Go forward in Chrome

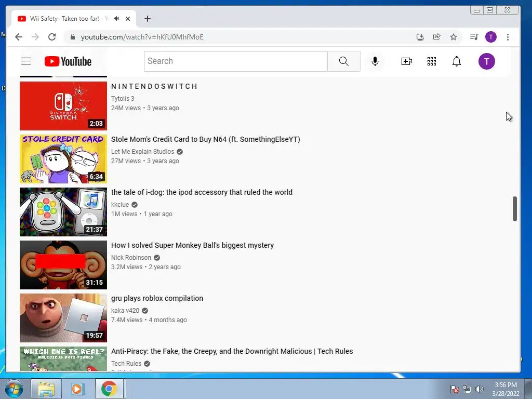35,37
